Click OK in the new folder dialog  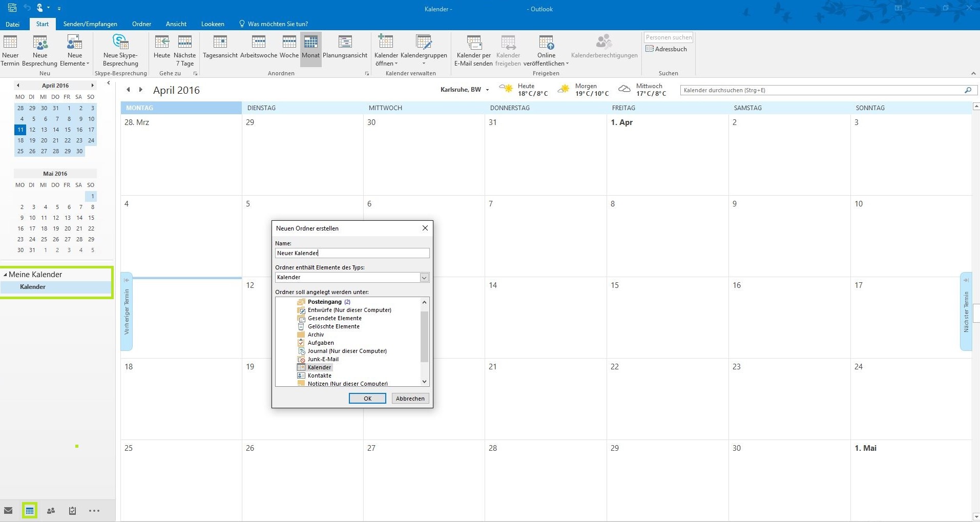click(x=367, y=399)
